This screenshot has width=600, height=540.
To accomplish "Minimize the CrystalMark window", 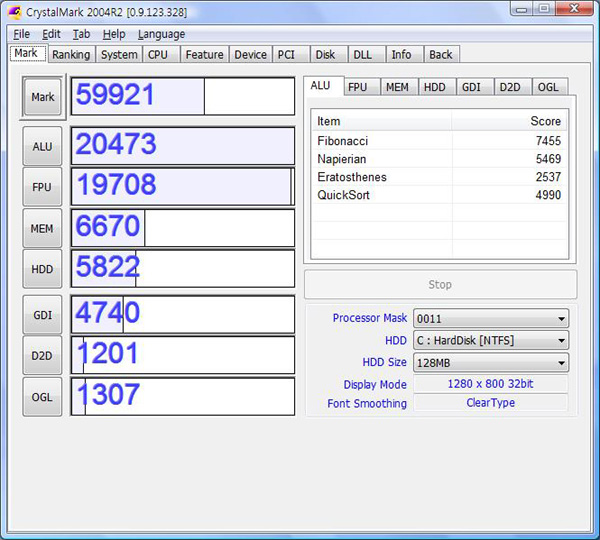I will 522,8.
